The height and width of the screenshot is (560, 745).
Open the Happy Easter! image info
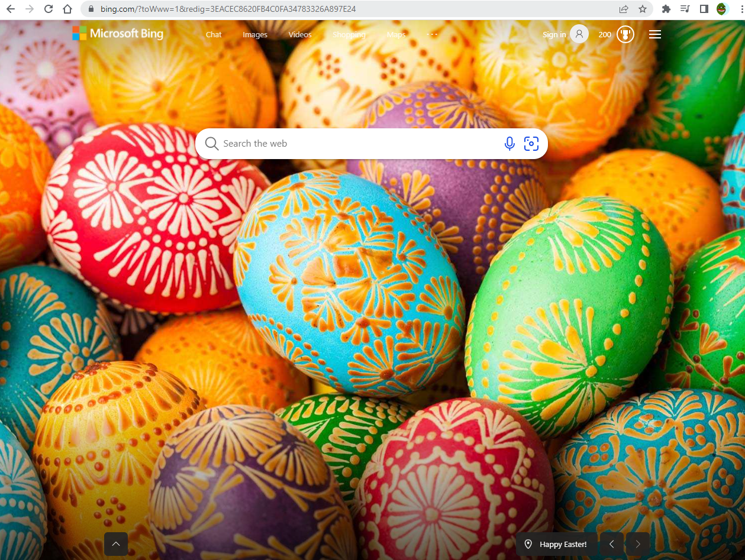(556, 544)
